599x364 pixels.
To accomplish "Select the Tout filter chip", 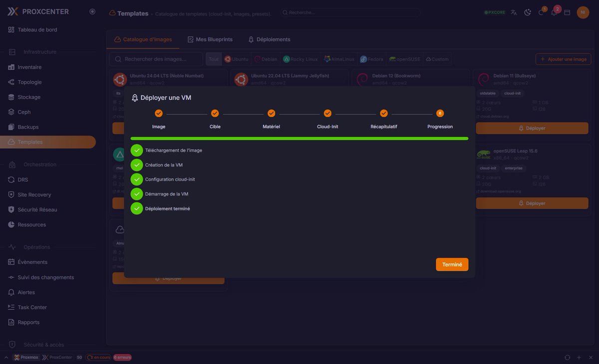I will click(214, 59).
